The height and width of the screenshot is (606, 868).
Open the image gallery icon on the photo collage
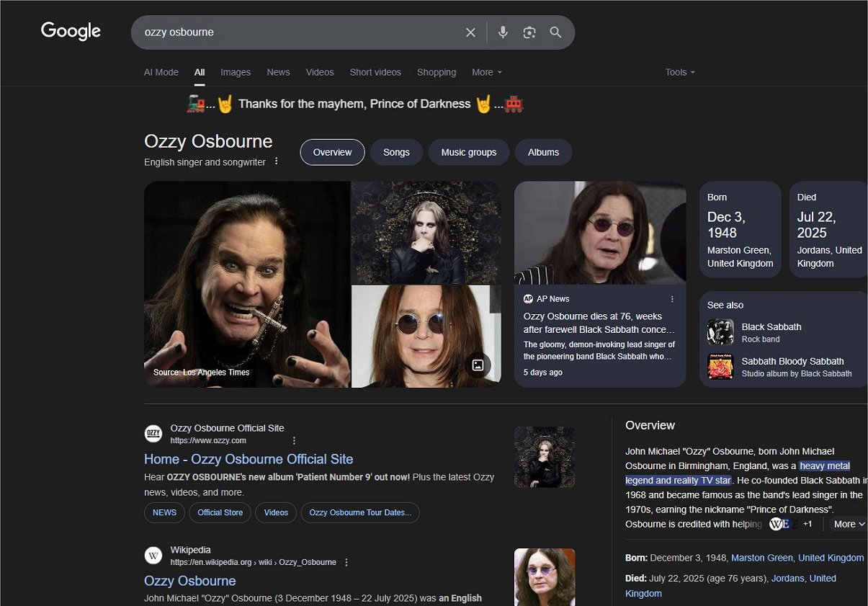click(x=478, y=365)
